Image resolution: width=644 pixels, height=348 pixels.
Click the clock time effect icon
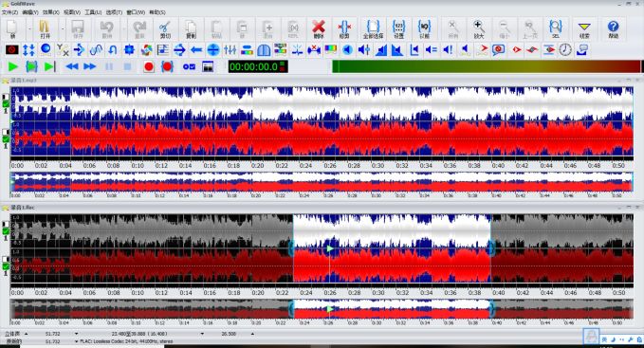tap(565, 50)
